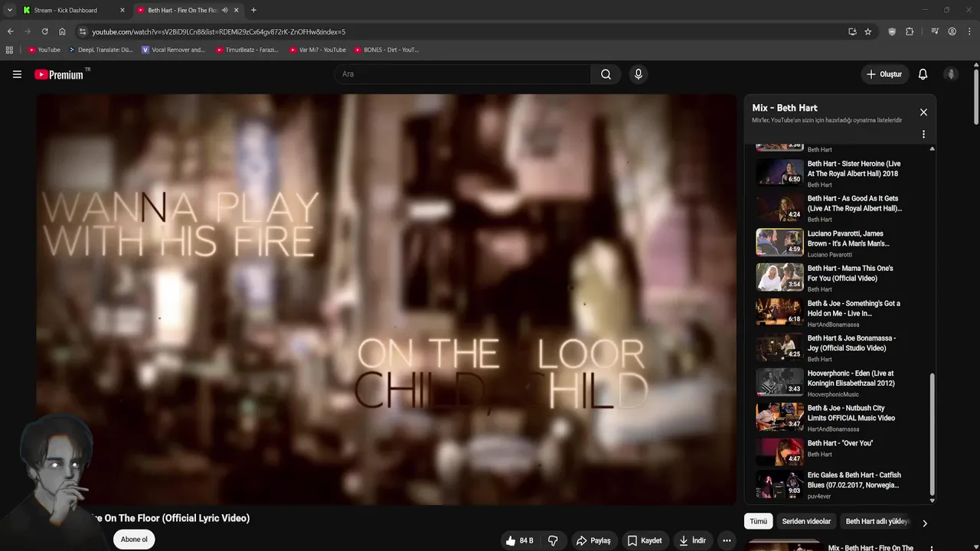Click the lyric video player area

(387, 299)
